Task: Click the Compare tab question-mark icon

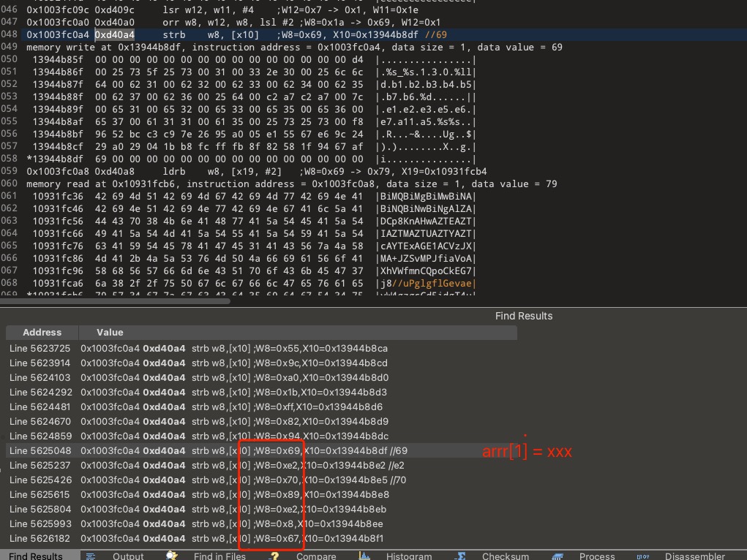Action: coord(274,556)
